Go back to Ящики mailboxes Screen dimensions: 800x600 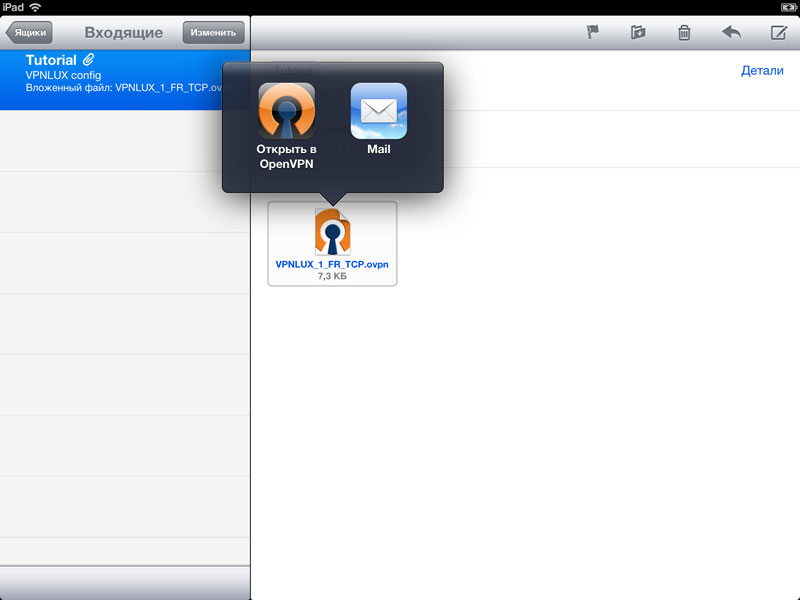(29, 33)
